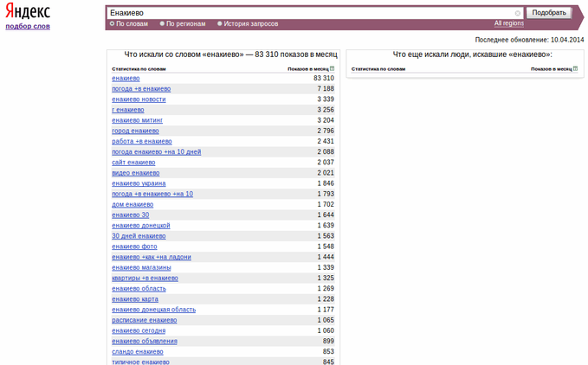Click the left 'Статистика по словам' column header

(139, 69)
